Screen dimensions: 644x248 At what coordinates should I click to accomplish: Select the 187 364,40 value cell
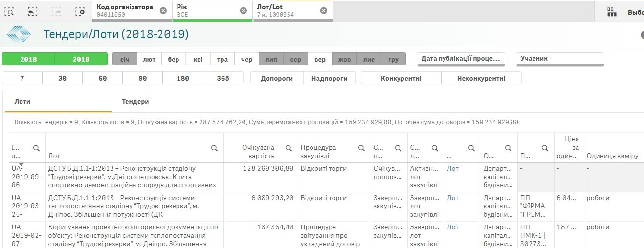261,235
